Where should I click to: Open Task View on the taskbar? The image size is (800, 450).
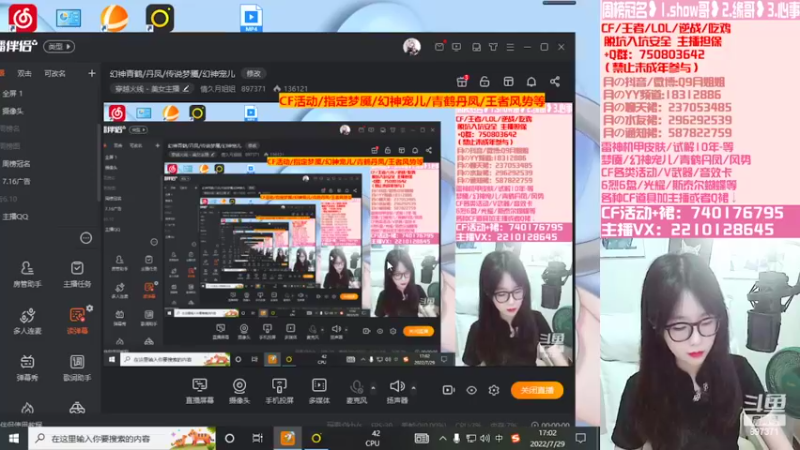tap(257, 438)
